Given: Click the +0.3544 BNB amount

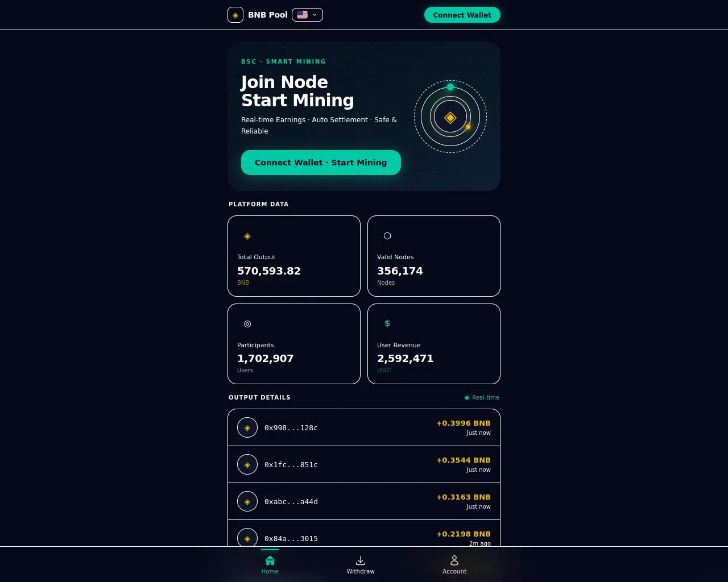Looking at the screenshot, I should tap(464, 460).
